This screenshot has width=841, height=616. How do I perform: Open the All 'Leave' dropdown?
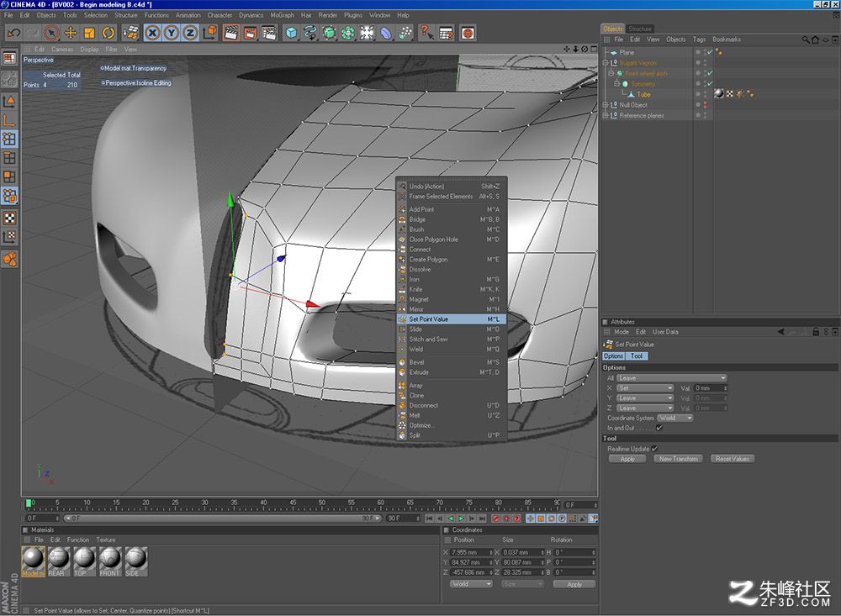tap(671, 378)
